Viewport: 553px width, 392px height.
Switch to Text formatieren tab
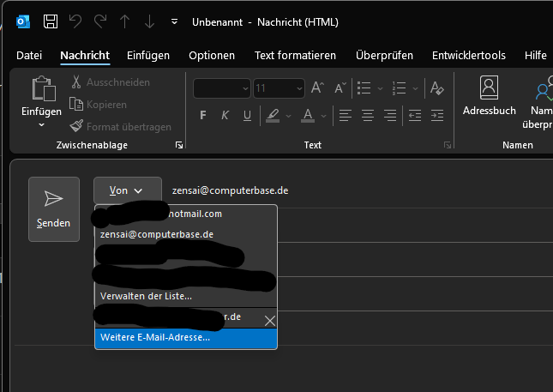[295, 56]
